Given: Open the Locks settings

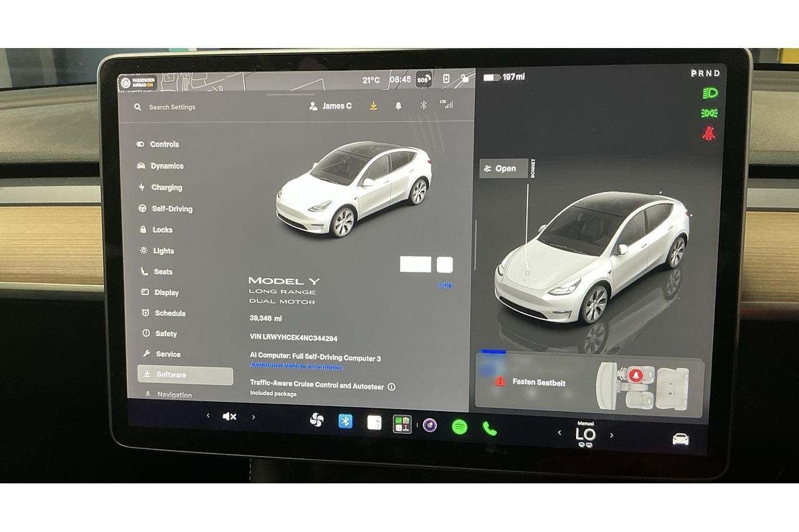Looking at the screenshot, I should coord(156,230).
